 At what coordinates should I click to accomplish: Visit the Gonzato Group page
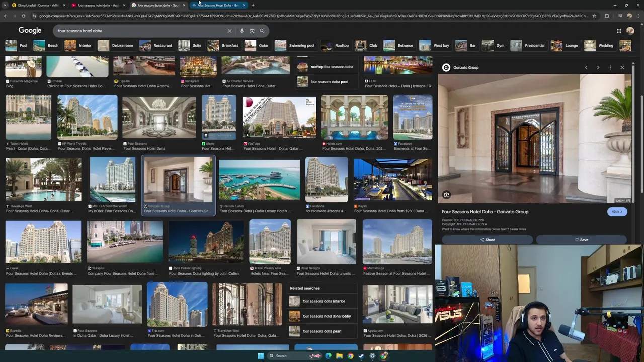pyautogui.click(x=617, y=212)
